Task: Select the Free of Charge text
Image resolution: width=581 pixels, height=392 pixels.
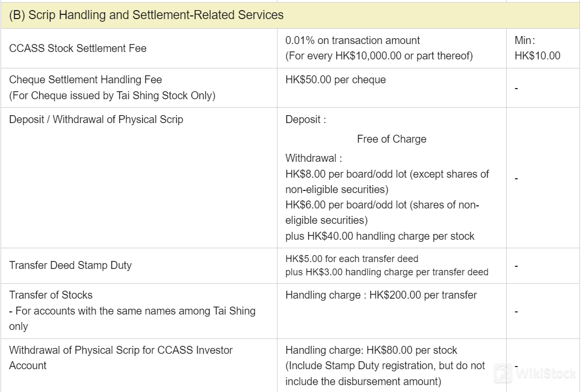Action: (x=392, y=140)
